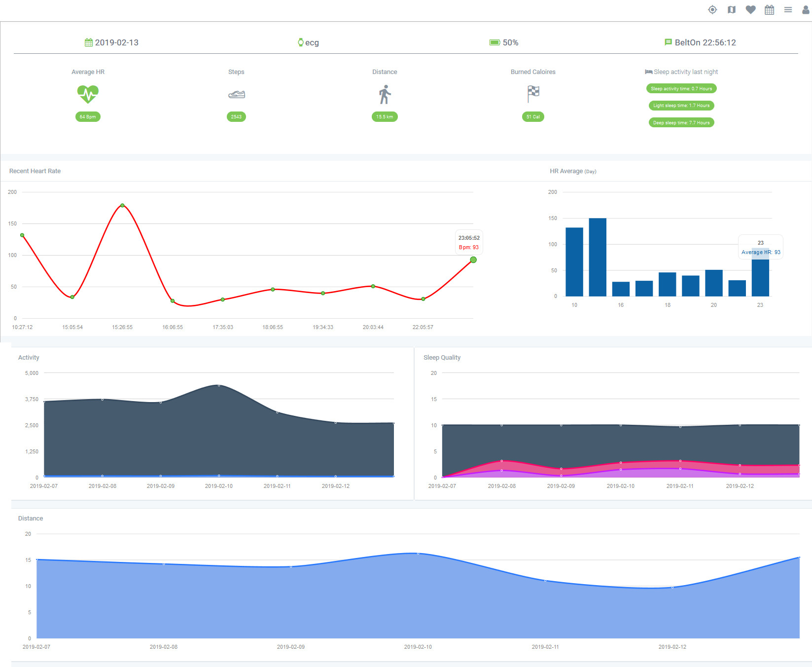Open the calendar icon in top bar

[769, 10]
